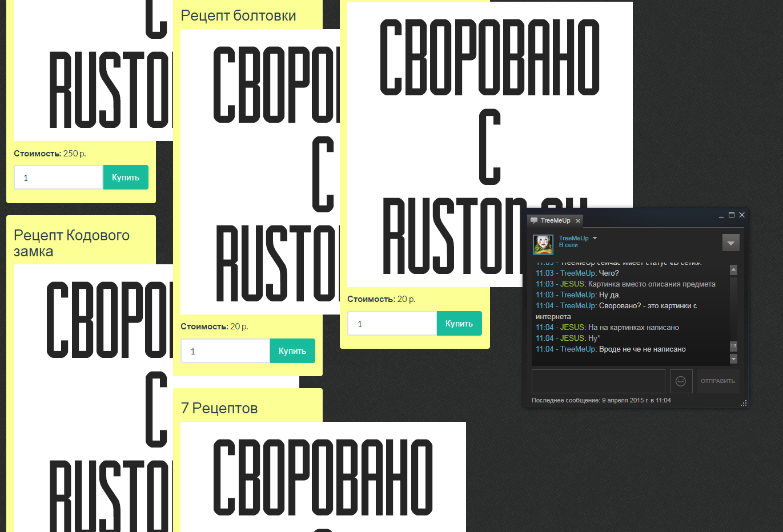Click the quantity field beside the chat window
The height and width of the screenshot is (532, 783).
[x=392, y=324]
